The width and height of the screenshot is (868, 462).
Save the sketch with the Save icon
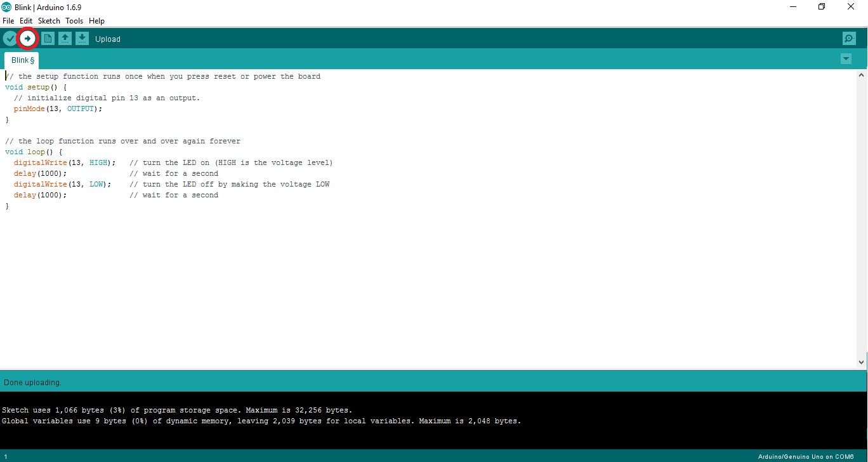tap(82, 38)
